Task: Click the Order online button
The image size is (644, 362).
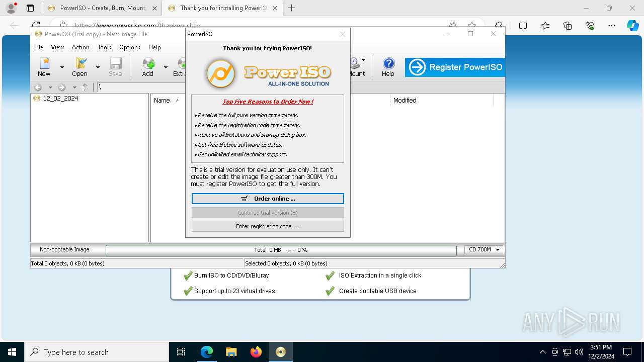Action: pyautogui.click(x=268, y=199)
